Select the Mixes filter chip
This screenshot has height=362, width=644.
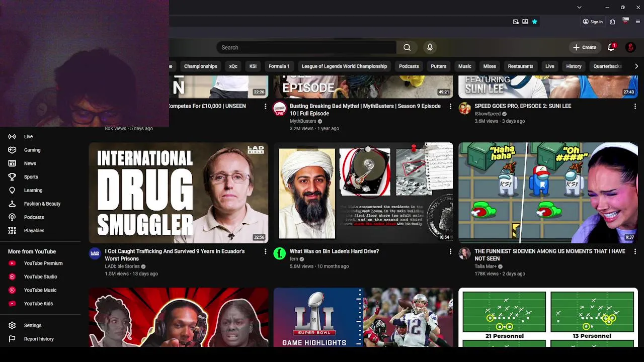(x=490, y=66)
